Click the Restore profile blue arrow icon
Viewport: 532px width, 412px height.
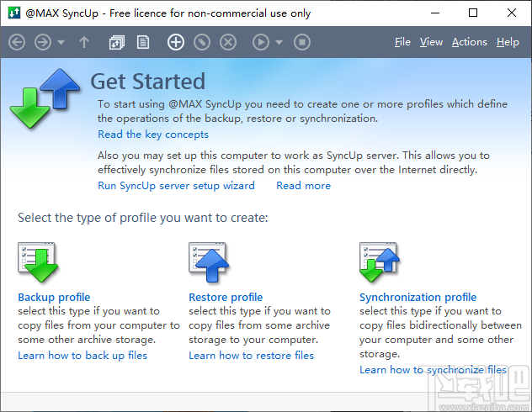[209, 262]
